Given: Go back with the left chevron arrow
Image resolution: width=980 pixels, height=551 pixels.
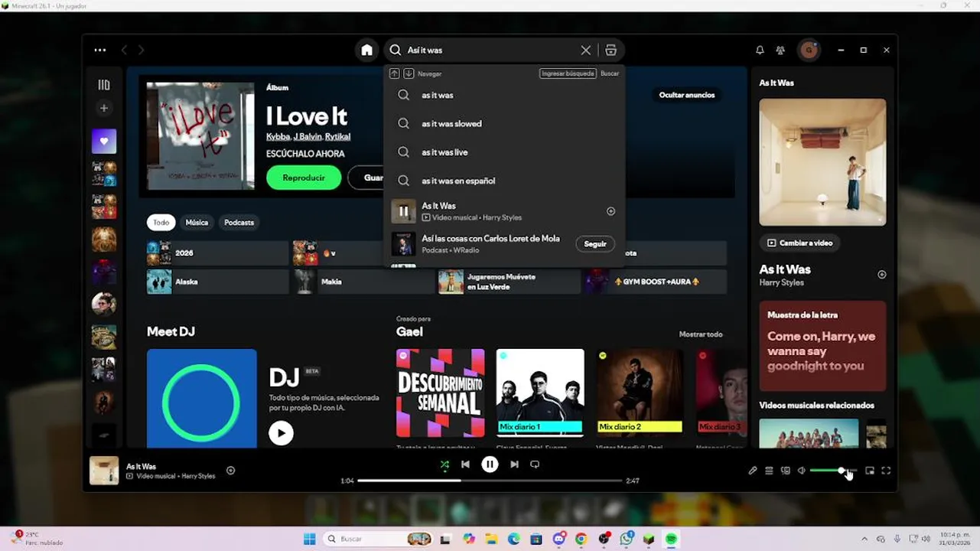Looking at the screenshot, I should 124,50.
